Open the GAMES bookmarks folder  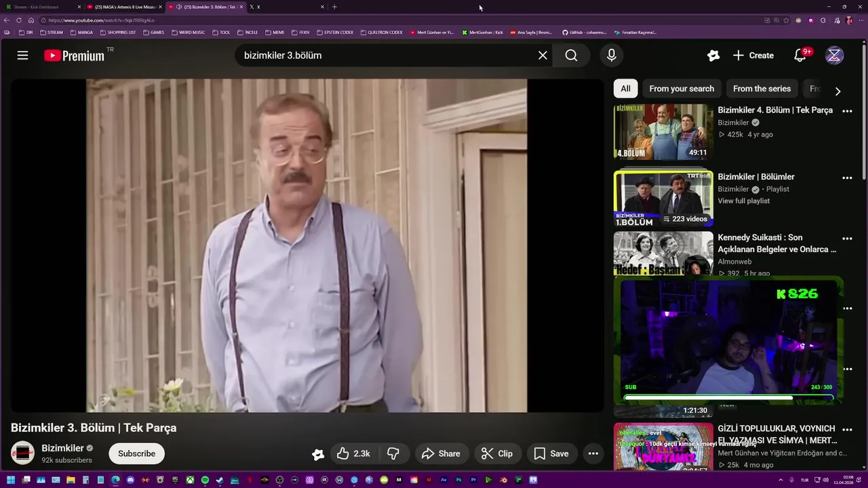[x=153, y=32]
